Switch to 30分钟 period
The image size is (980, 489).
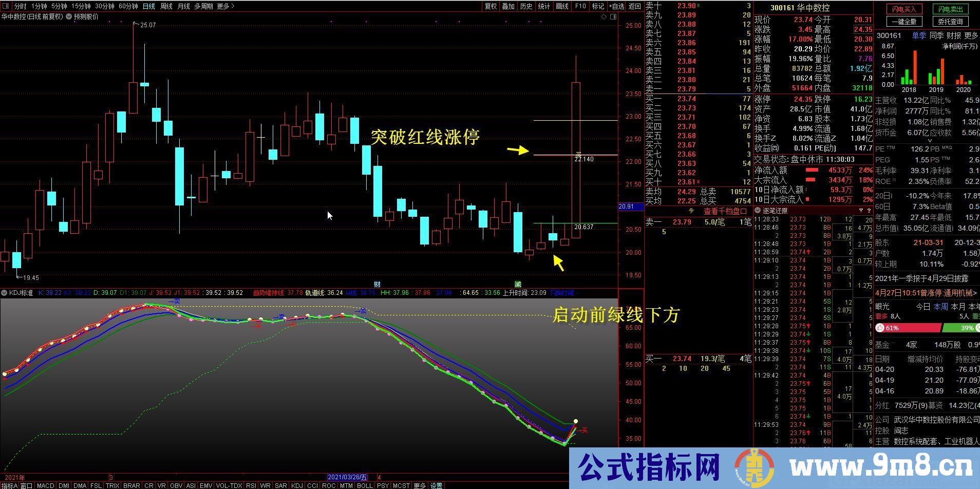pos(104,6)
